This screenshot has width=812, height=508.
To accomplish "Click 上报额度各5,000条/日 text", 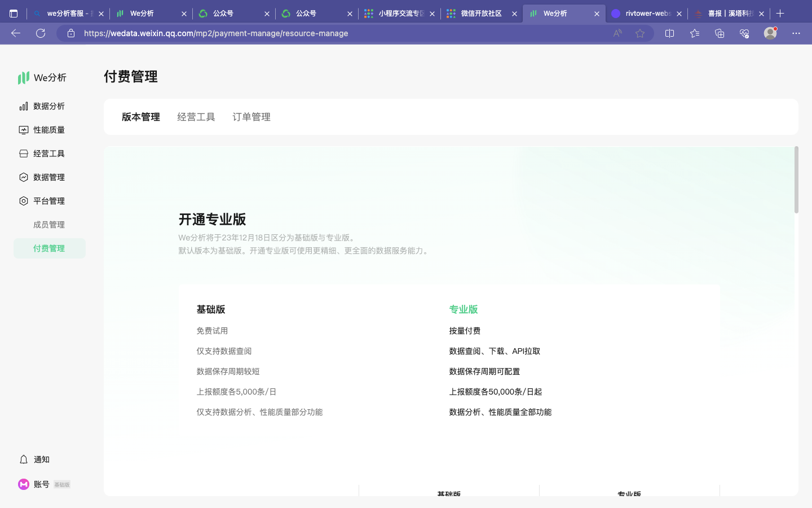I will tap(236, 392).
